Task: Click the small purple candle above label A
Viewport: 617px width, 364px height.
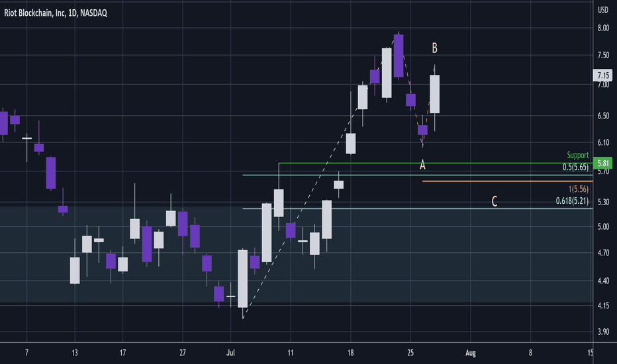Action: (x=422, y=130)
